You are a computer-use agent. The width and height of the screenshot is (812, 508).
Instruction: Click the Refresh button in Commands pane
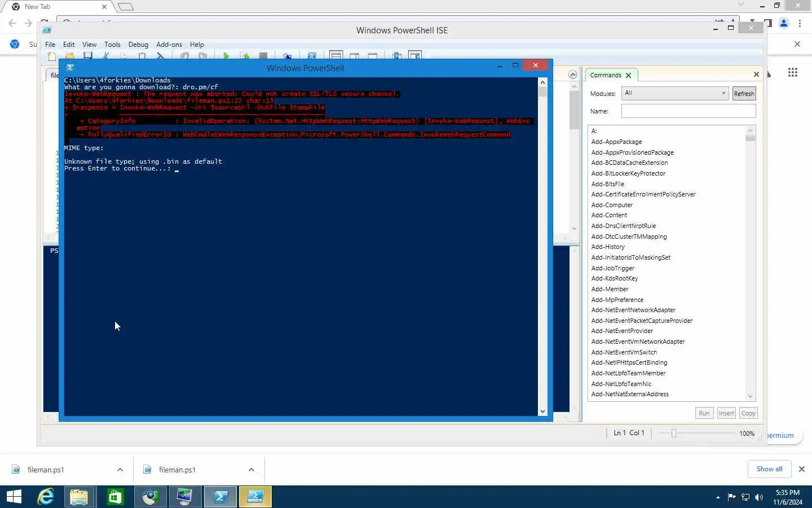pos(744,94)
